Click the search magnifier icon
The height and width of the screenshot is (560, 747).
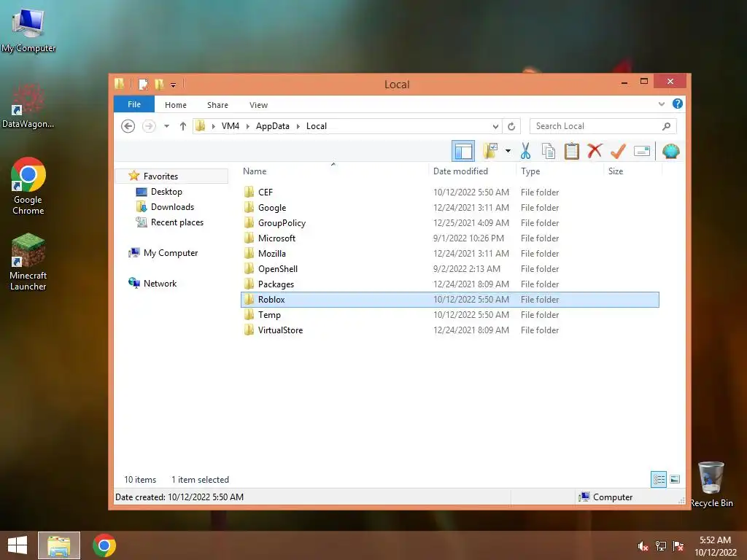point(667,126)
